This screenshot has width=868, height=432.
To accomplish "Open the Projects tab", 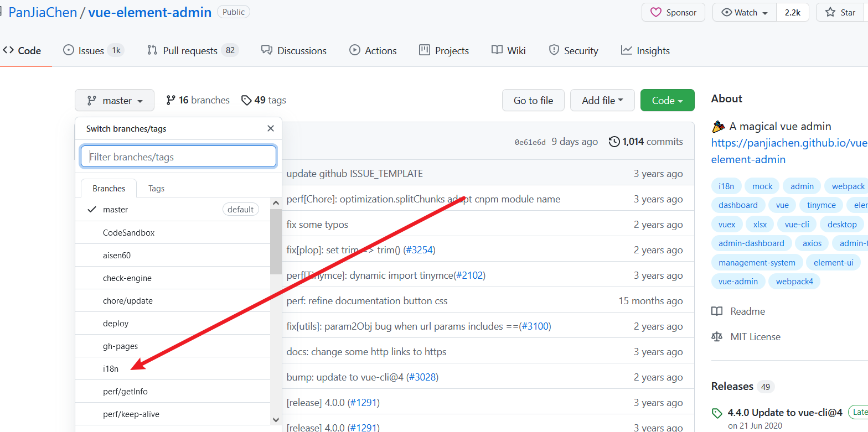I will 444,50.
